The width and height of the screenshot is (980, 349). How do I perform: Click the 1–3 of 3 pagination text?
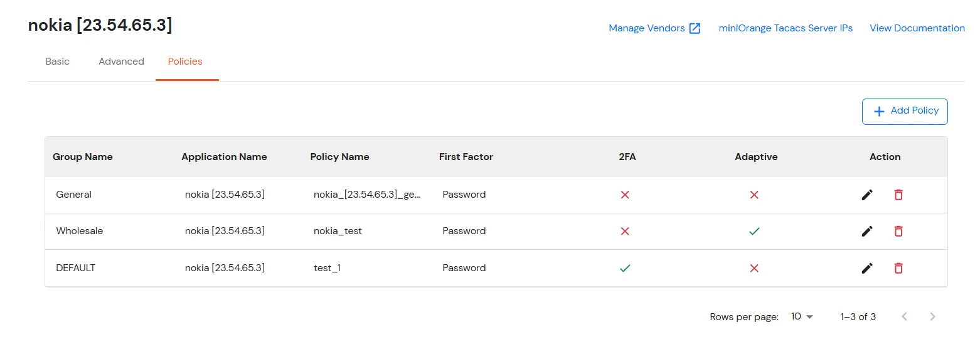coord(858,317)
